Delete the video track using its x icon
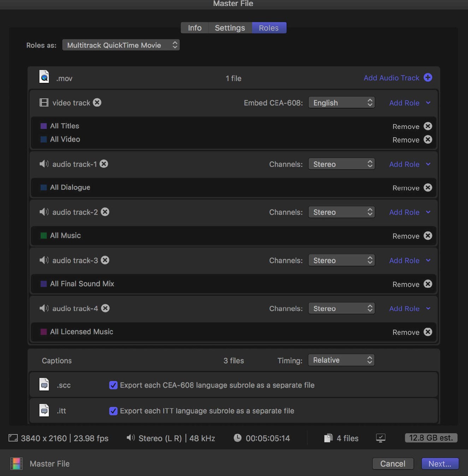468x476 pixels. (97, 102)
